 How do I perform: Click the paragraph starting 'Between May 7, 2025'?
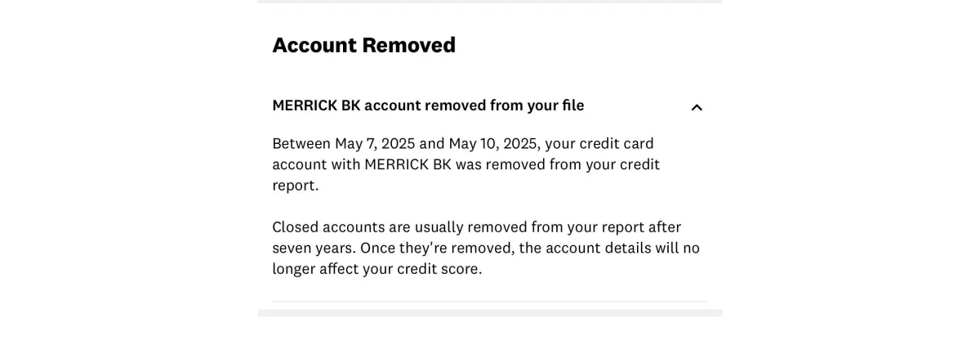point(466,164)
